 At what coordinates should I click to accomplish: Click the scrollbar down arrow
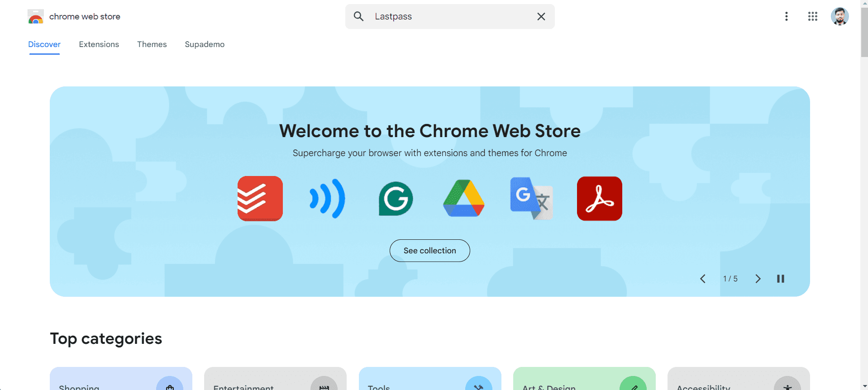864,386
